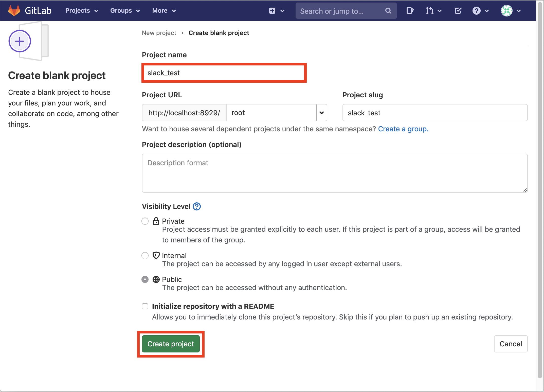Click the GitLab wordmark text
The image size is (544, 392).
pyautogui.click(x=38, y=11)
